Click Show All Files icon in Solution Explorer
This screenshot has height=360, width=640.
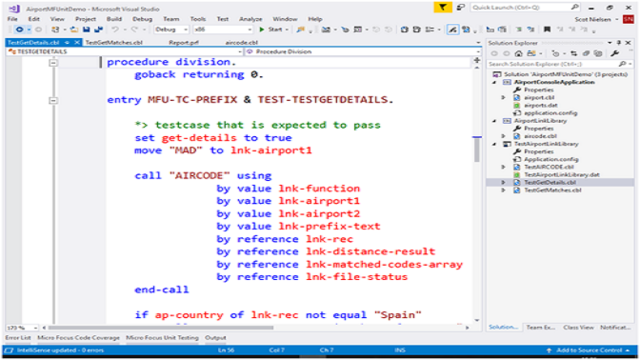coord(598,53)
